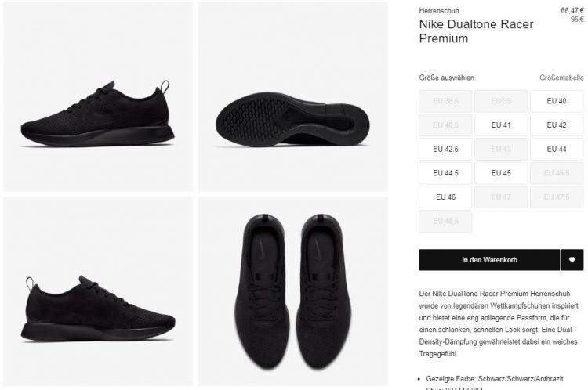Open the Größentabelle size chart link
588x390 pixels.
tap(561, 78)
